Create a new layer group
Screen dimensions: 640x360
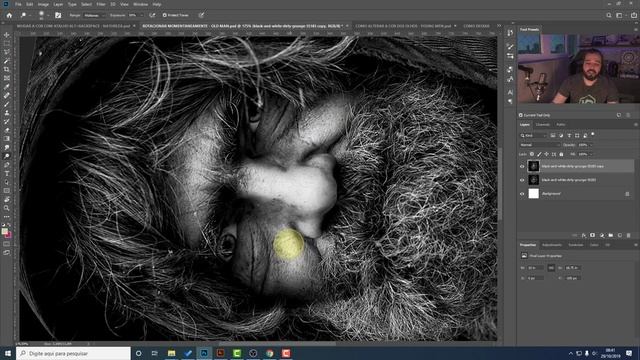click(611, 236)
